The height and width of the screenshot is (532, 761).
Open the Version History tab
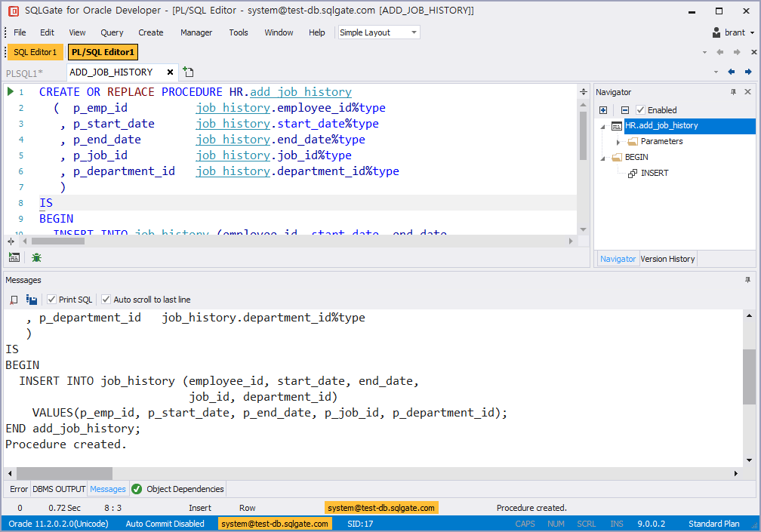(667, 259)
